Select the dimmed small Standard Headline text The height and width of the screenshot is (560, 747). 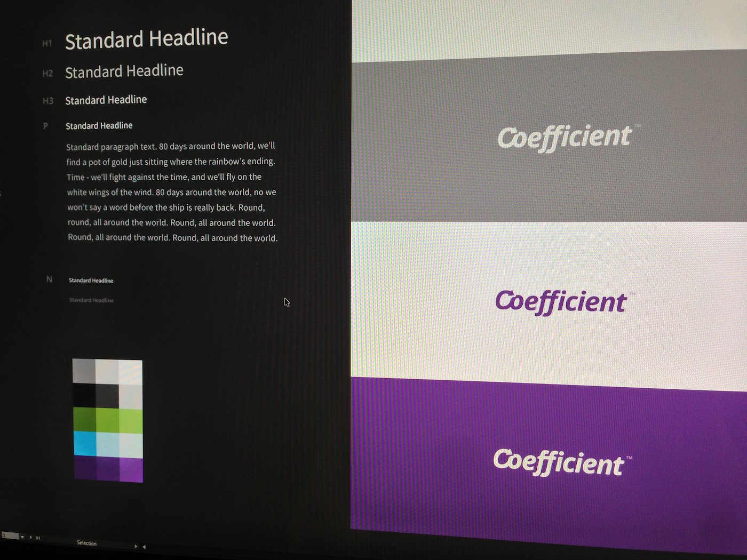(91, 300)
